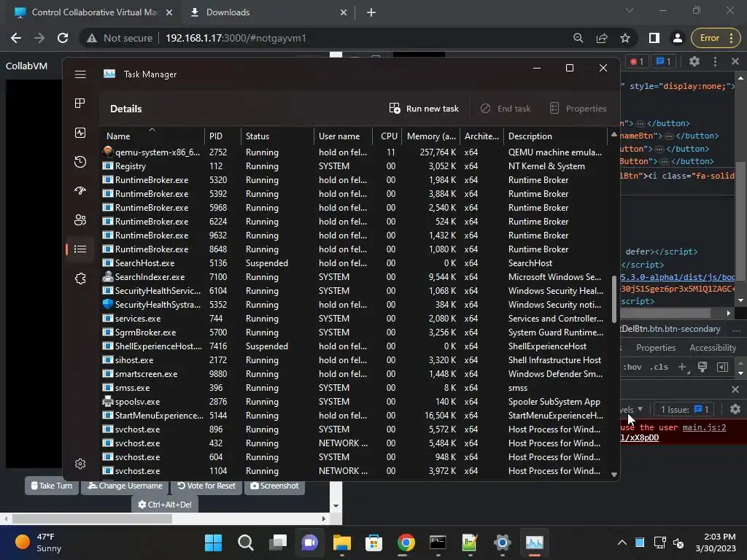The width and height of the screenshot is (747, 560).
Task: Switch to Downloads browser tab
Action: click(267, 12)
